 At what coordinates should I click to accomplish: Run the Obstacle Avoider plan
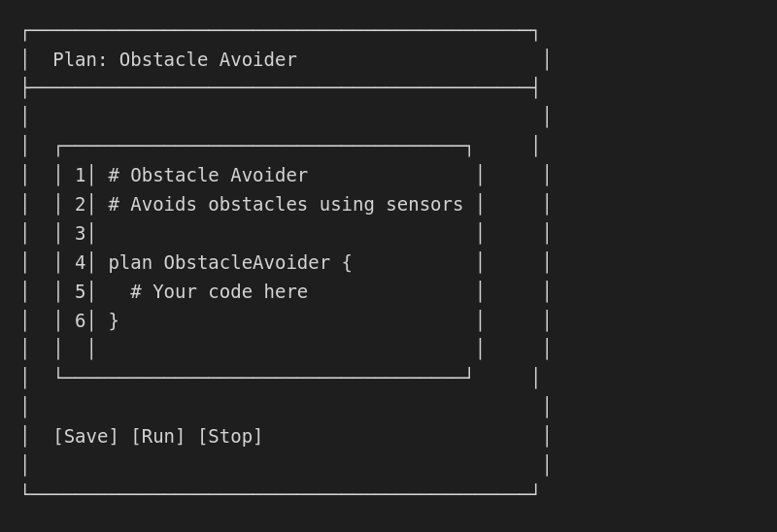pos(158,437)
